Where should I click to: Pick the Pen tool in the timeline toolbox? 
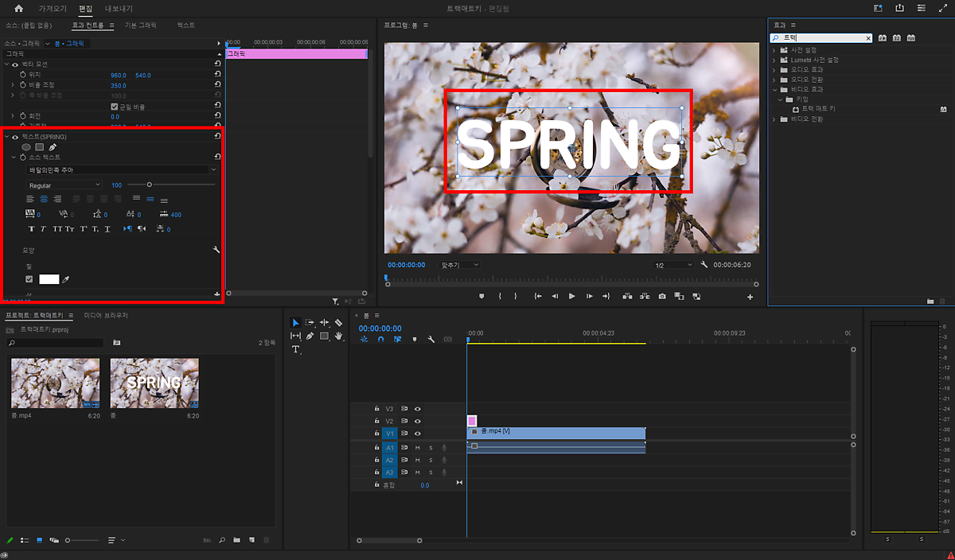(310, 336)
